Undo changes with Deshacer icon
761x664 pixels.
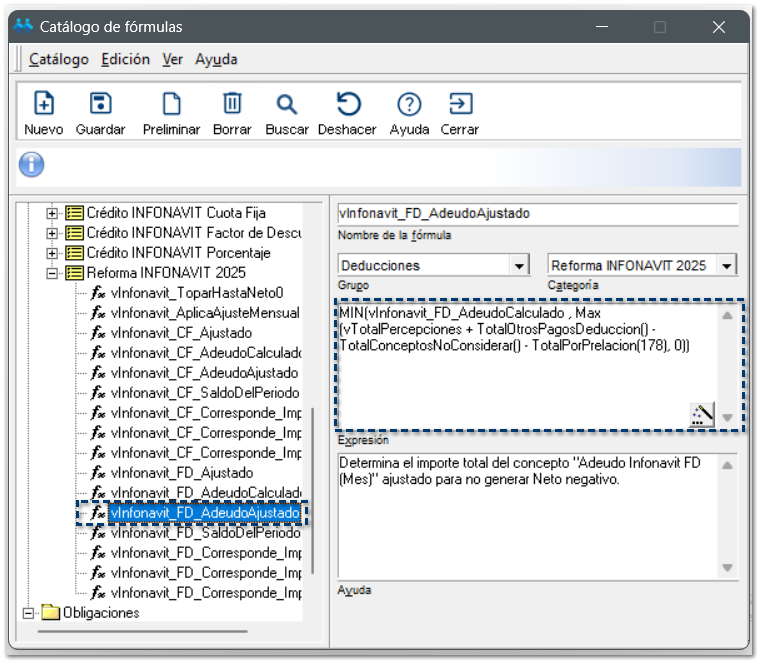click(348, 104)
